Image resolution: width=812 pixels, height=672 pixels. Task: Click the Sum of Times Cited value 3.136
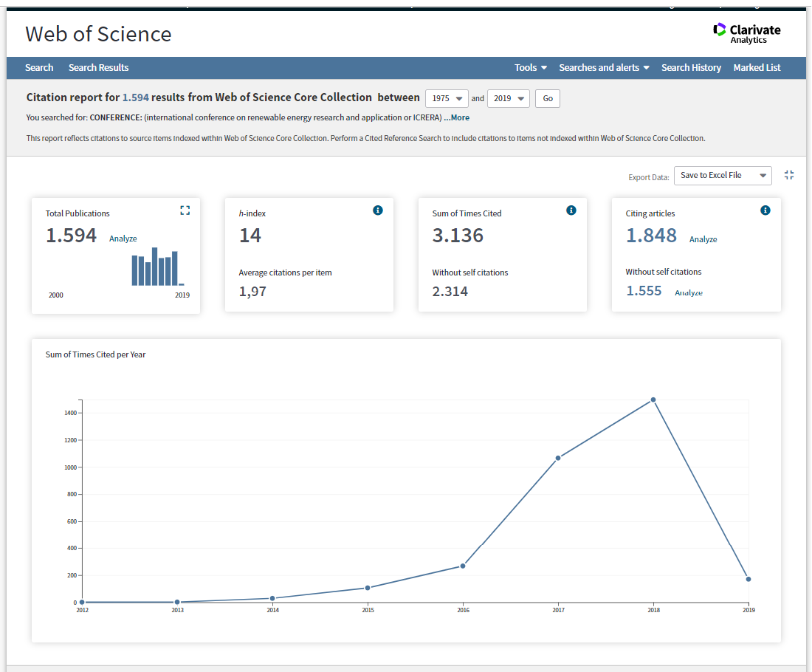[458, 236]
